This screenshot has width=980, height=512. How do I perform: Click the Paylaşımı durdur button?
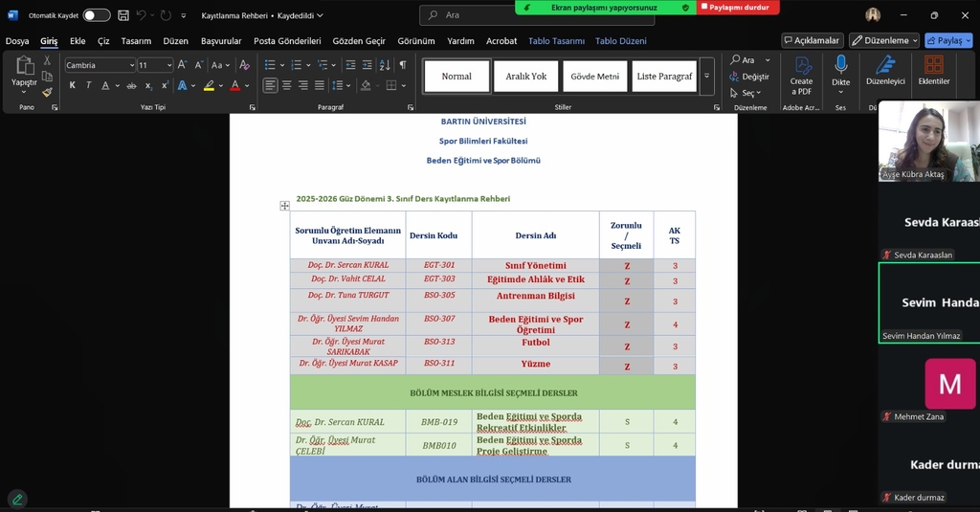coord(738,8)
